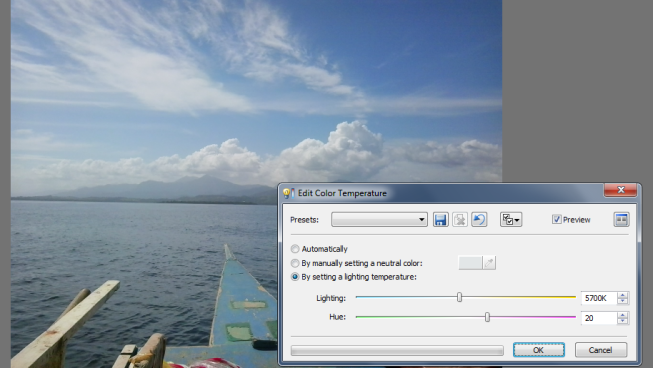The height and width of the screenshot is (368, 653).
Task: Click the dialog title bar lightbulb icon
Action: point(289,193)
